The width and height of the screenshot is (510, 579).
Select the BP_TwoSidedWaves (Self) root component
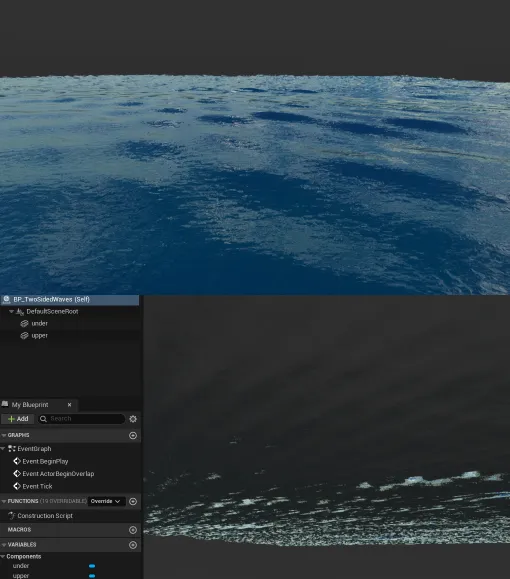point(70,299)
